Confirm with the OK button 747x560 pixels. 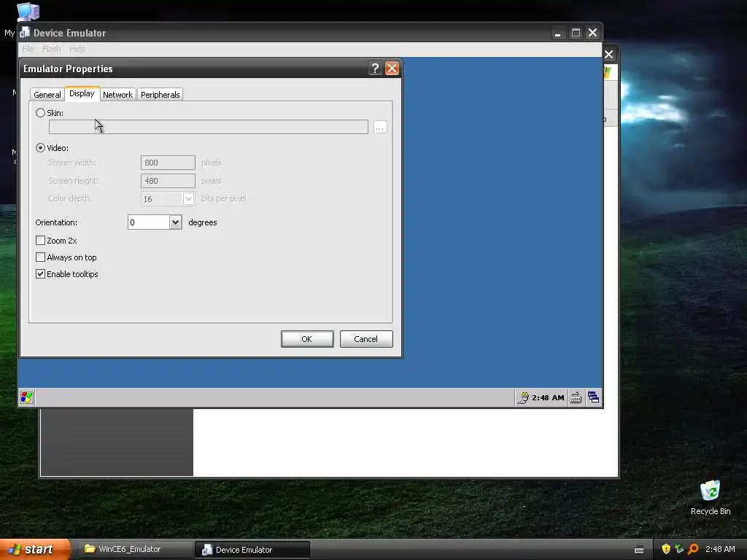pos(307,339)
